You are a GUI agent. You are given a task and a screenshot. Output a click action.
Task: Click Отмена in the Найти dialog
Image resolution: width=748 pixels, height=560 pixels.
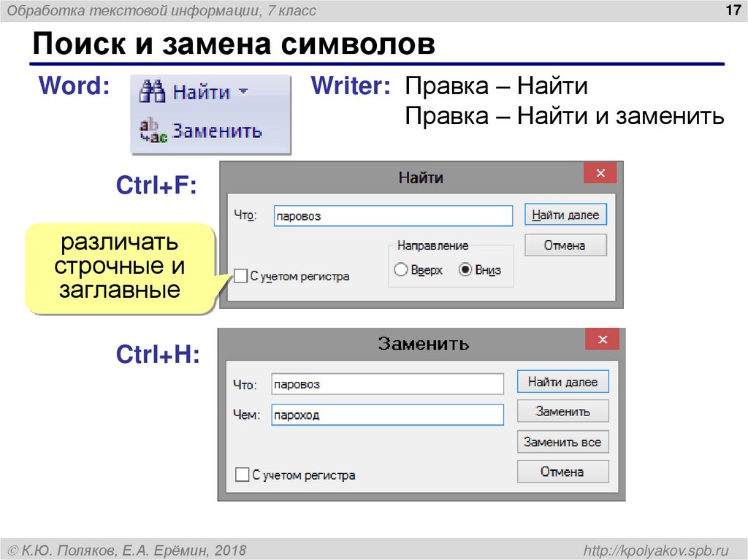coord(566,245)
